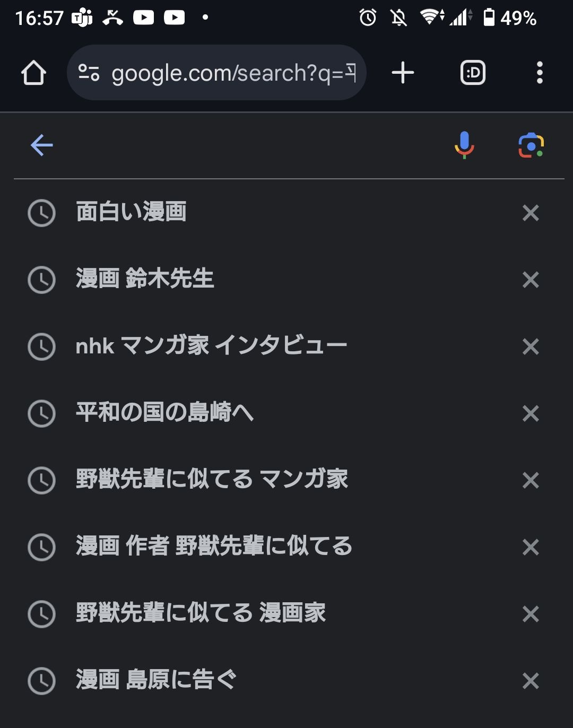Open Google Lens camera search
This screenshot has width=573, height=728.
tap(531, 145)
